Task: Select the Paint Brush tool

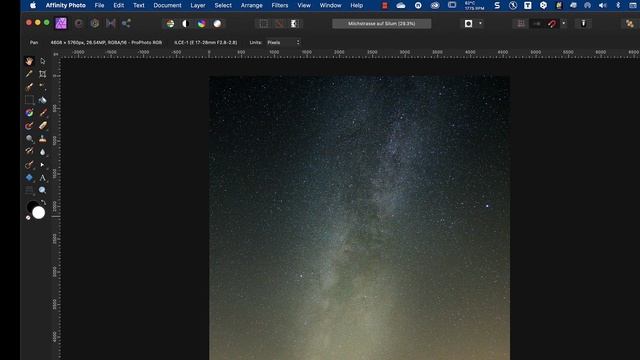Action: click(x=42, y=113)
